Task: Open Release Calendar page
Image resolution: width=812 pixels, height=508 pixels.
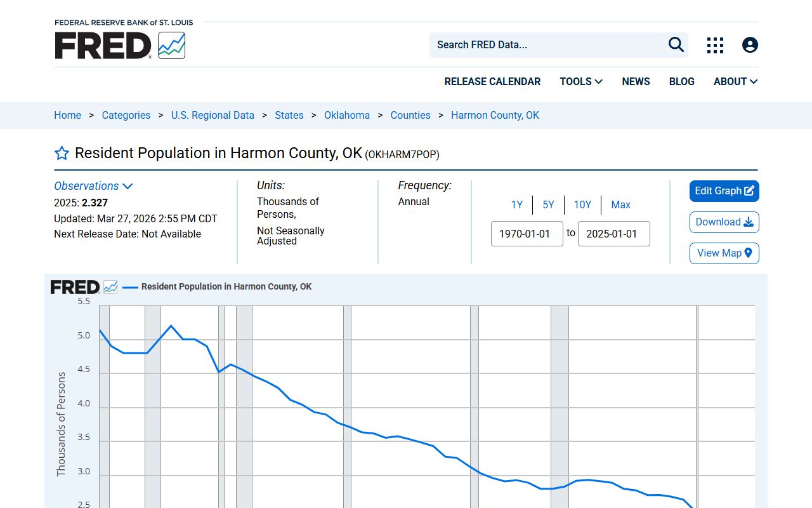Action: click(x=492, y=81)
